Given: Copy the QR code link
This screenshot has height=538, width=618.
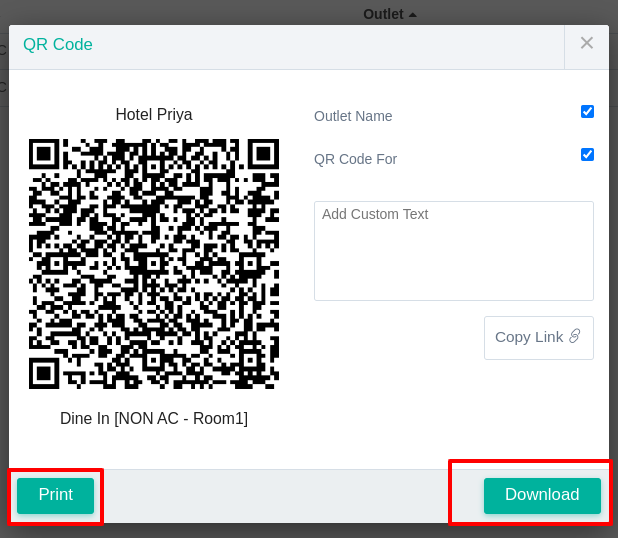Looking at the screenshot, I should (x=538, y=338).
